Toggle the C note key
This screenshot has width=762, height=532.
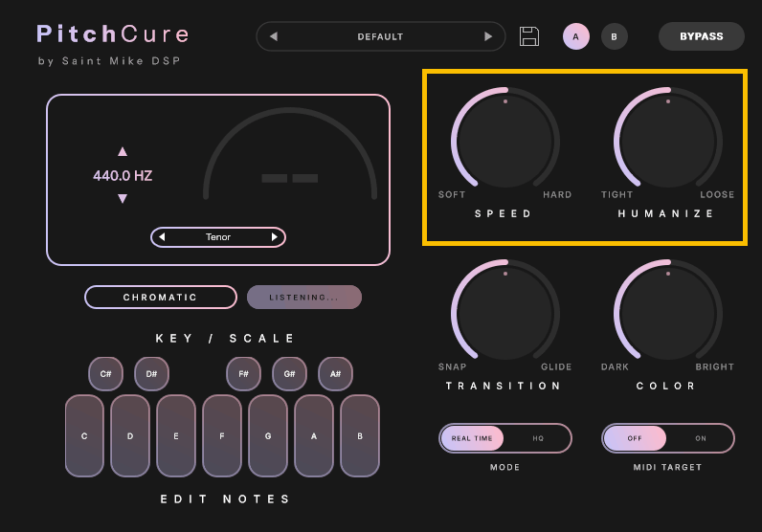coord(84,435)
